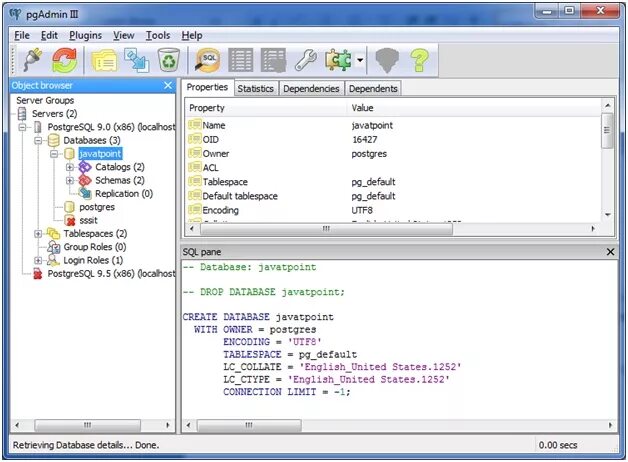Open the View menu
Screen dimensions: 628x462
pos(123,36)
